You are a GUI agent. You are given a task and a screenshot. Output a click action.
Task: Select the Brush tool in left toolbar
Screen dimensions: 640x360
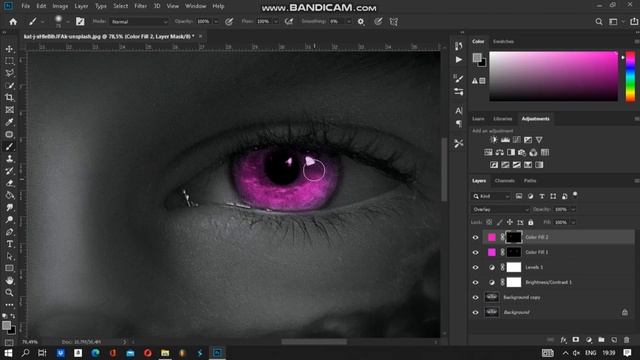9,147
